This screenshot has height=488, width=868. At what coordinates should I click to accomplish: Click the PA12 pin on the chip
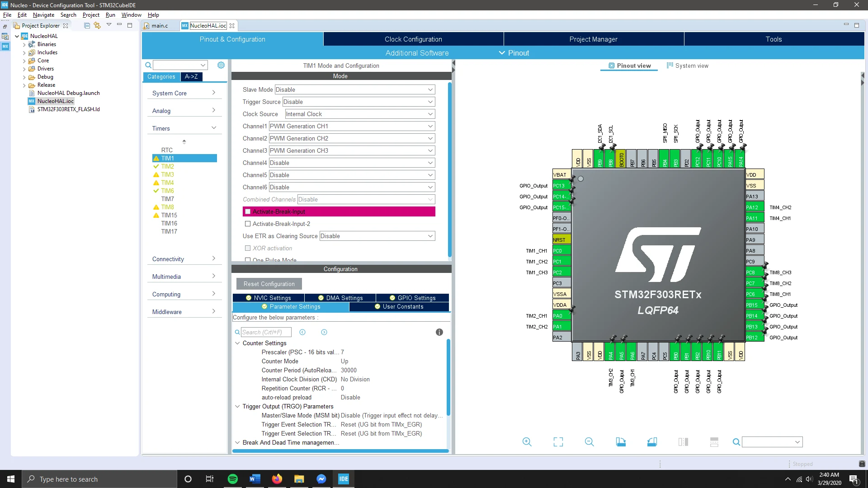click(755, 207)
